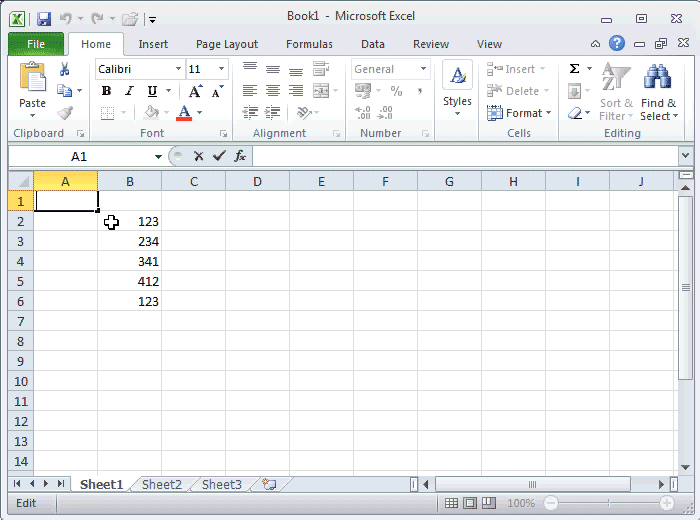
Task: Open the Format dropdown in Cells group
Action: tap(516, 113)
